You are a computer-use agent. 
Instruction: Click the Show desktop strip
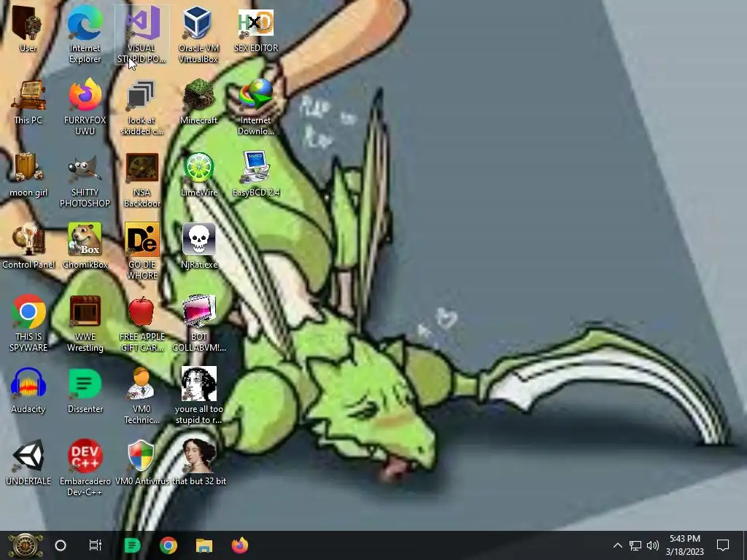pos(744,545)
